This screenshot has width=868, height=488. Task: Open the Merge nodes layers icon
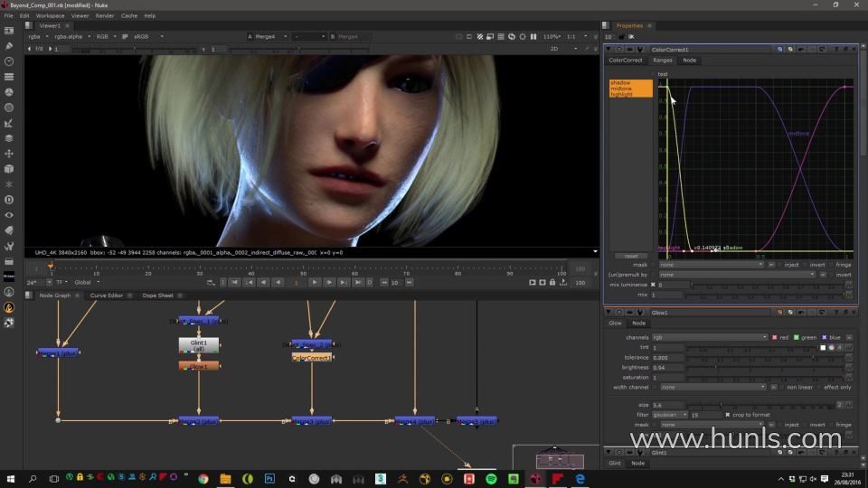pyautogui.click(x=9, y=138)
